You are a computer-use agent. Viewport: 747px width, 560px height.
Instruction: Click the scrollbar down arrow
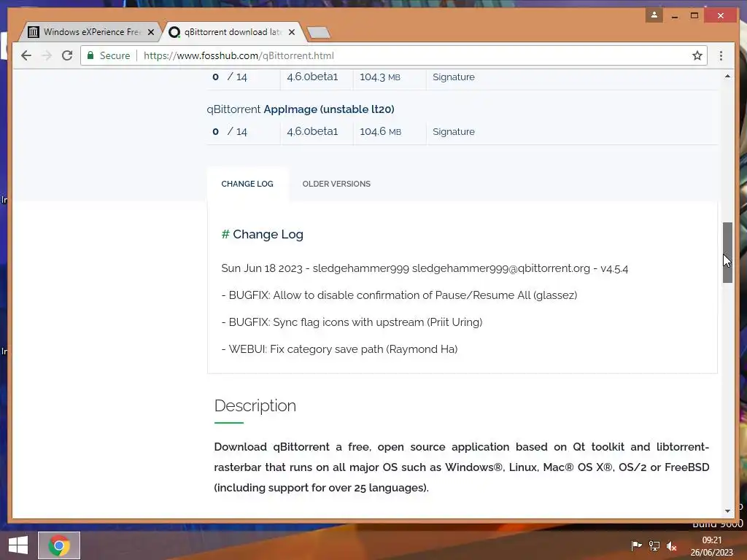coord(727,511)
